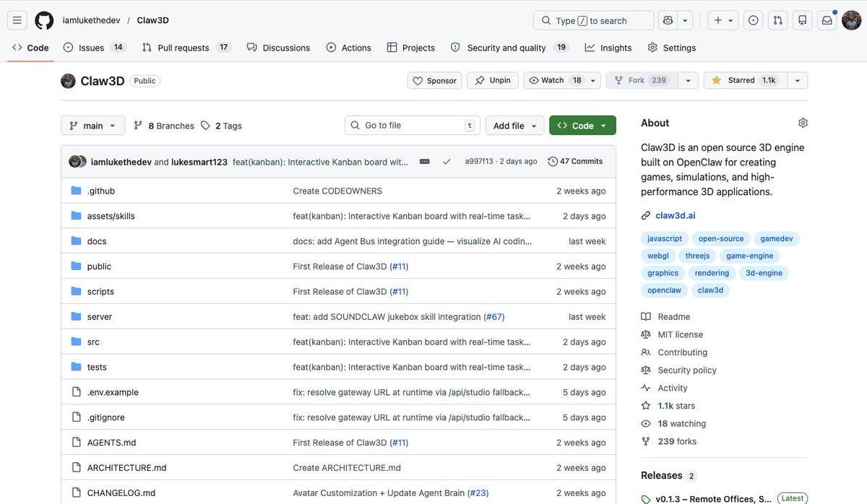Open About settings gear icon
The height and width of the screenshot is (504, 867).
[x=803, y=123]
